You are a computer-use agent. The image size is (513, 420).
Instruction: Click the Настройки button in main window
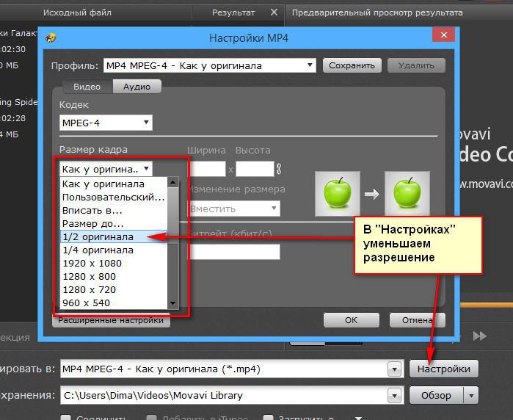pos(443,369)
